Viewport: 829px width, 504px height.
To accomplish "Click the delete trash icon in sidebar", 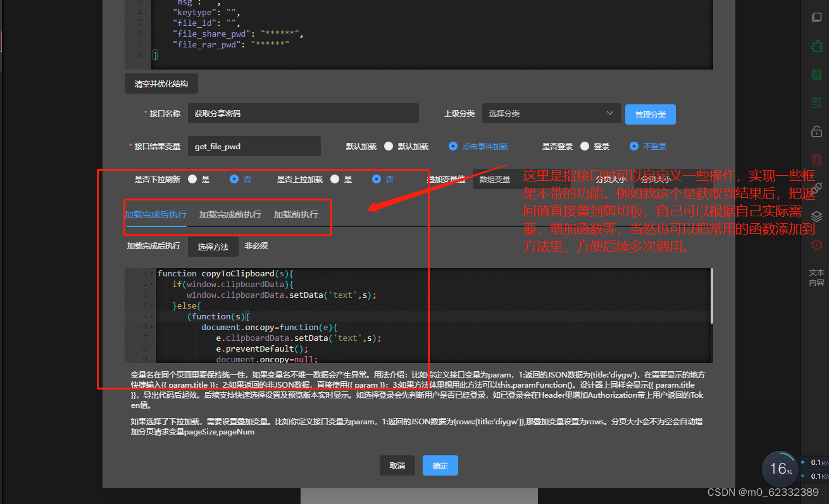I will [x=816, y=159].
